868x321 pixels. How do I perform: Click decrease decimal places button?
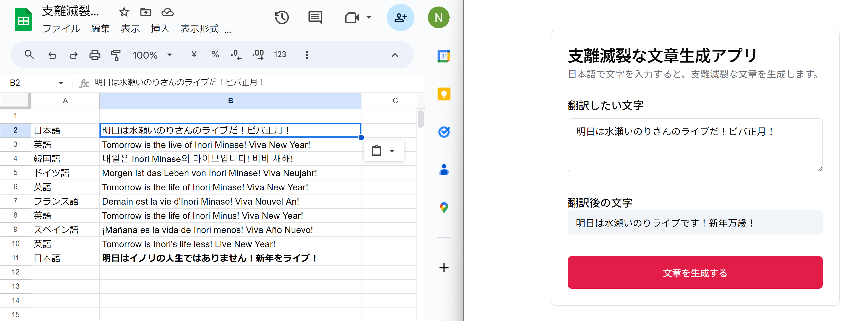[x=236, y=55]
